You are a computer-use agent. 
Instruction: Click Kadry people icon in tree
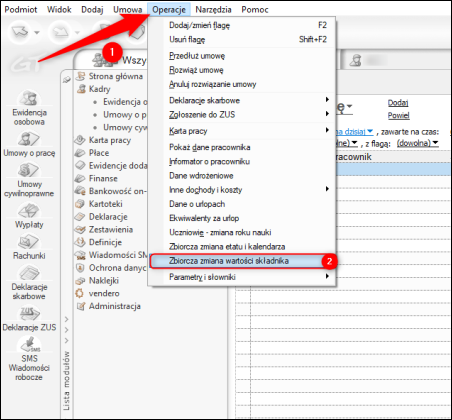(x=81, y=89)
